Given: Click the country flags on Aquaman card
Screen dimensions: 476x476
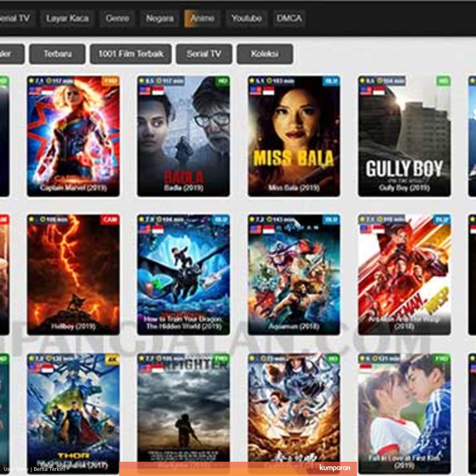Looking at the screenshot, I should point(262,229).
